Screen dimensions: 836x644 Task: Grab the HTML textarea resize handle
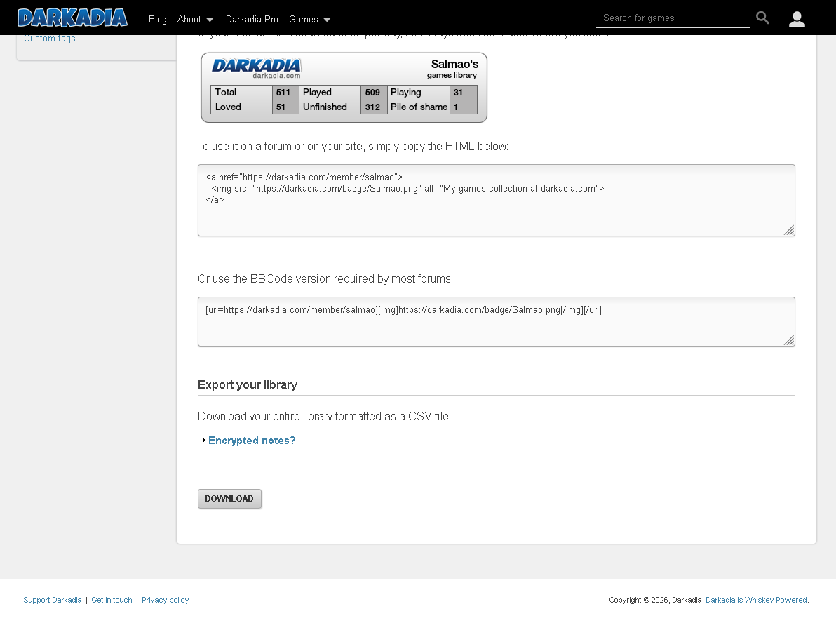click(790, 230)
